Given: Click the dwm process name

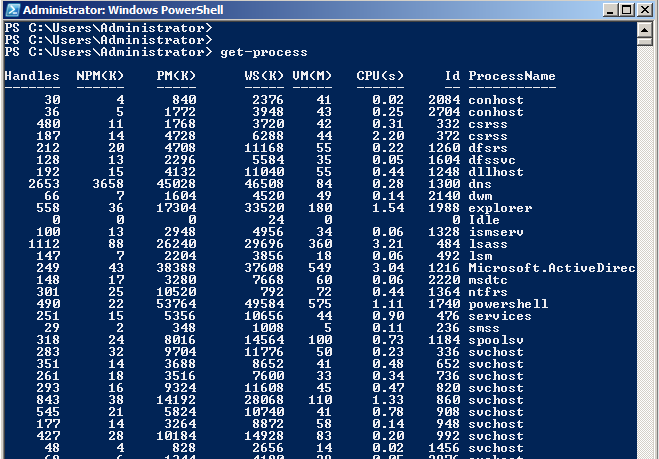Looking at the screenshot, I should 480,196.
